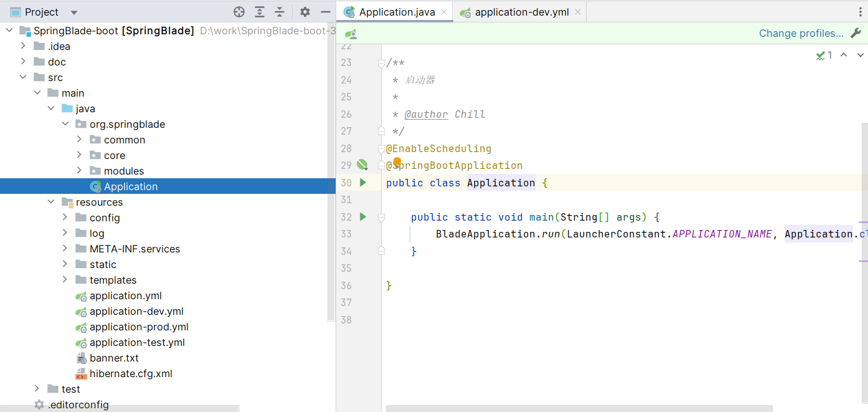
Task: Fold the Javadoc comment at line 23
Action: tap(381, 63)
